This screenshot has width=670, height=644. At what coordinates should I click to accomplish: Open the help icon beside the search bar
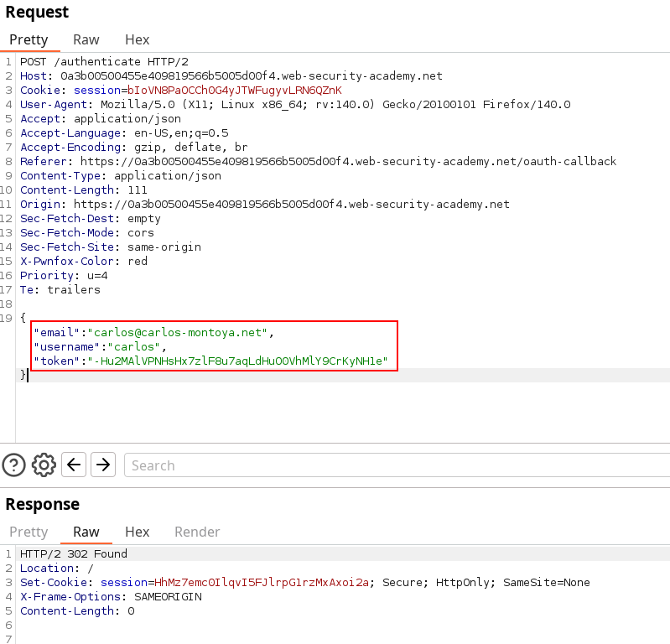13,465
